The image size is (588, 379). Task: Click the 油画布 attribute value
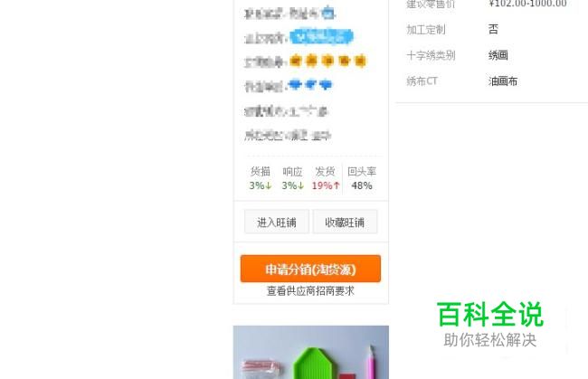pyautogui.click(x=503, y=81)
